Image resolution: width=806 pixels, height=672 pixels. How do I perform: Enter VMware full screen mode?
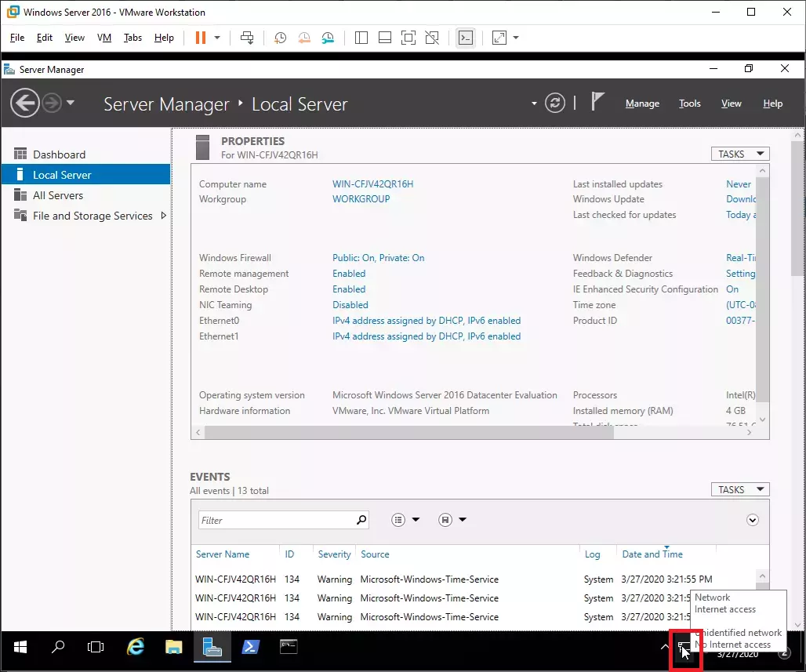click(408, 38)
